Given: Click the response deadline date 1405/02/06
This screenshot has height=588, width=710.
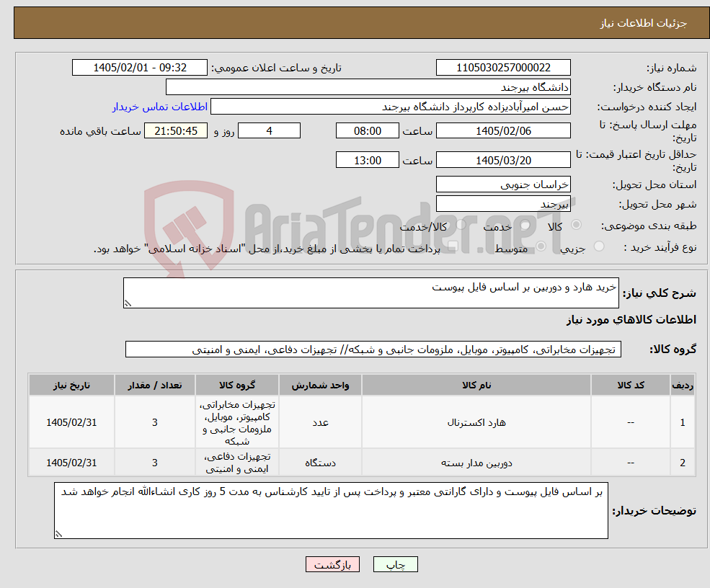Looking at the screenshot, I should click(x=503, y=131).
